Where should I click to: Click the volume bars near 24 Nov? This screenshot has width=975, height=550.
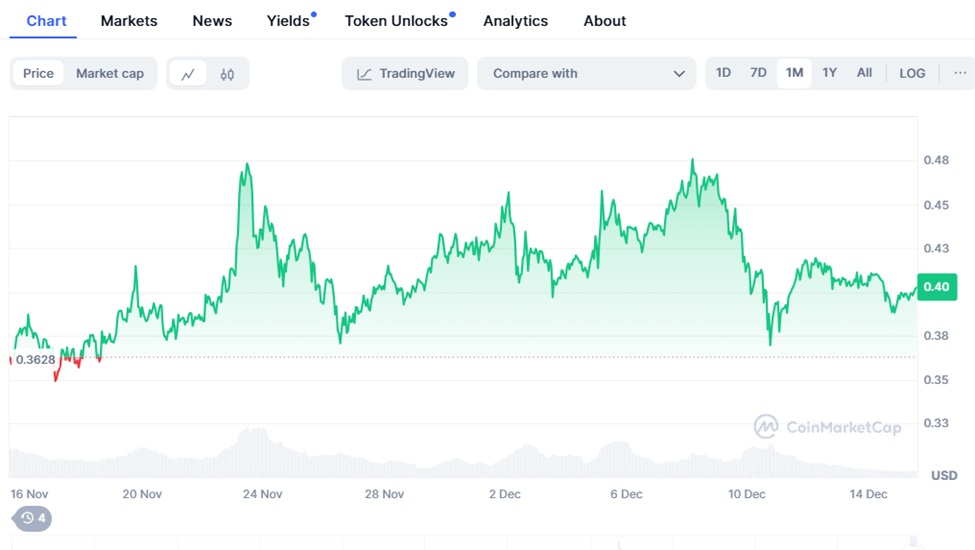click(x=255, y=452)
